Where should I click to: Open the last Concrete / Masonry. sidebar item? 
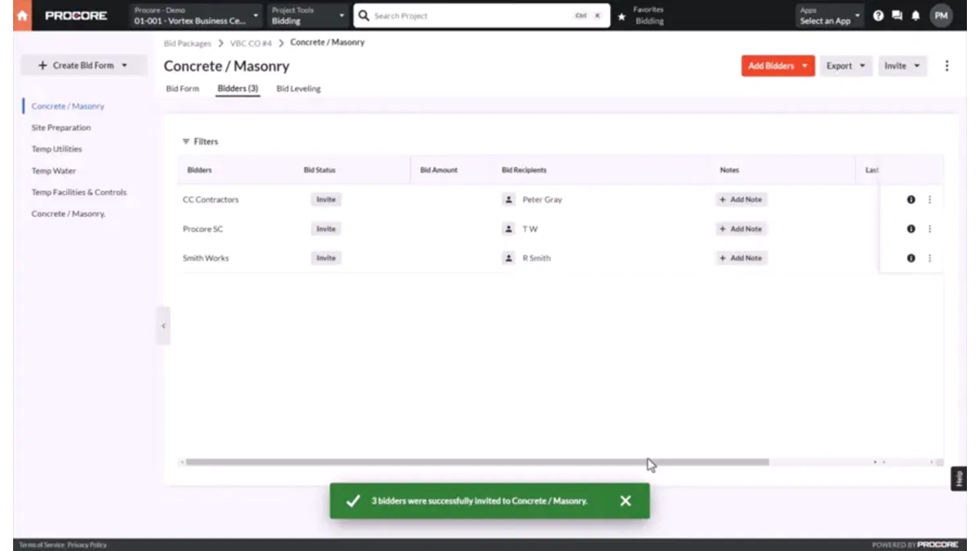[x=69, y=214]
